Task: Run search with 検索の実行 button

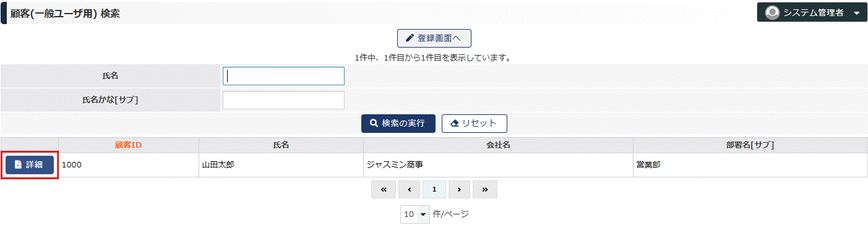Action: coord(398,123)
